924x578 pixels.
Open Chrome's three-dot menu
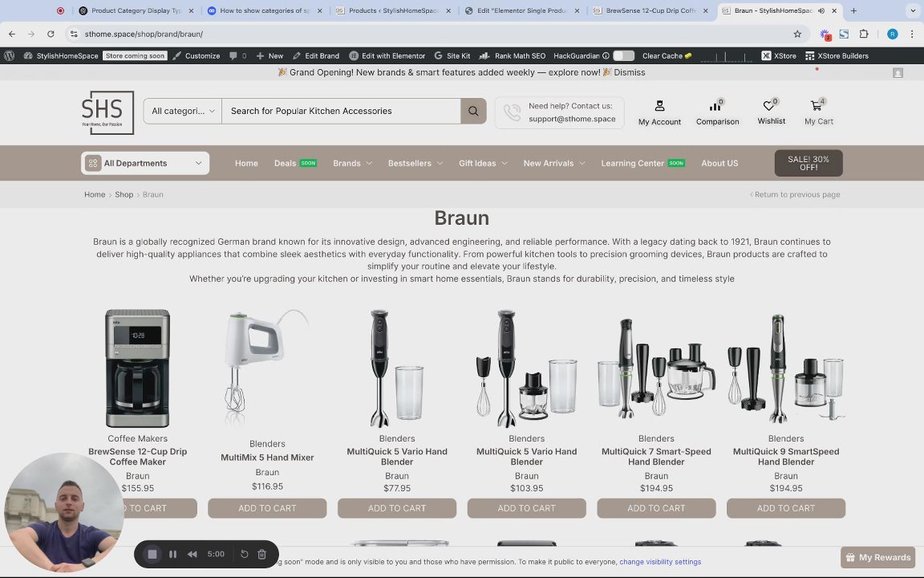912,35
